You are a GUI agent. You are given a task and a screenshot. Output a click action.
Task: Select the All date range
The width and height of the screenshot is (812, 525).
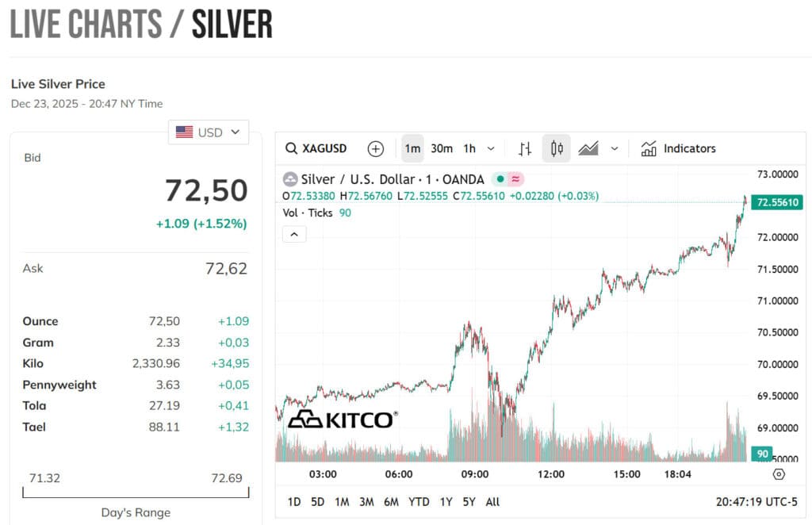[492, 502]
